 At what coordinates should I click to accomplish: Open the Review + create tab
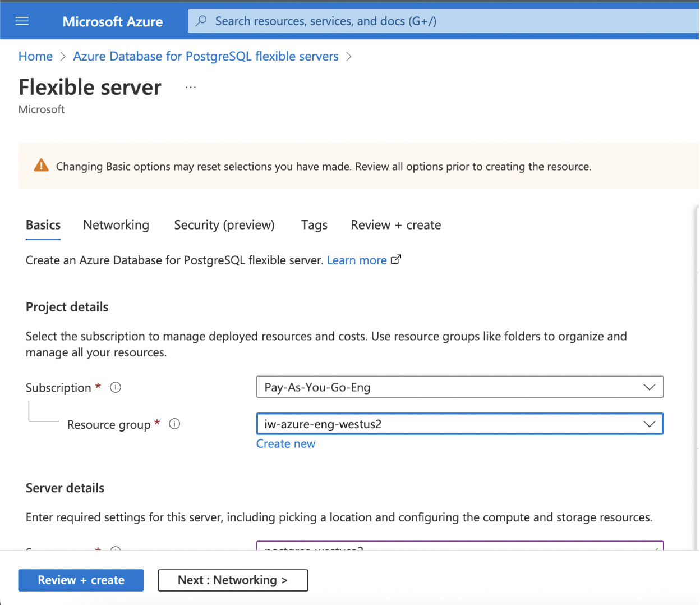[x=396, y=225]
